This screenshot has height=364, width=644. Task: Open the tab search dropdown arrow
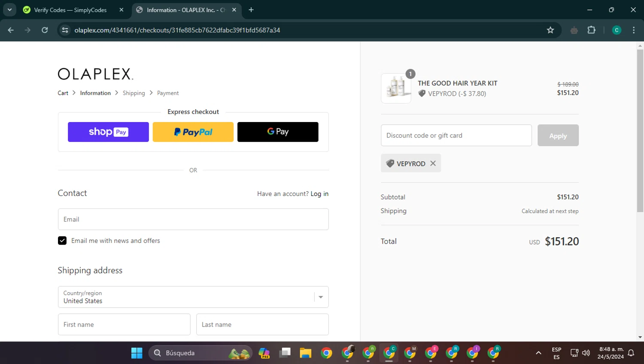pyautogui.click(x=9, y=10)
